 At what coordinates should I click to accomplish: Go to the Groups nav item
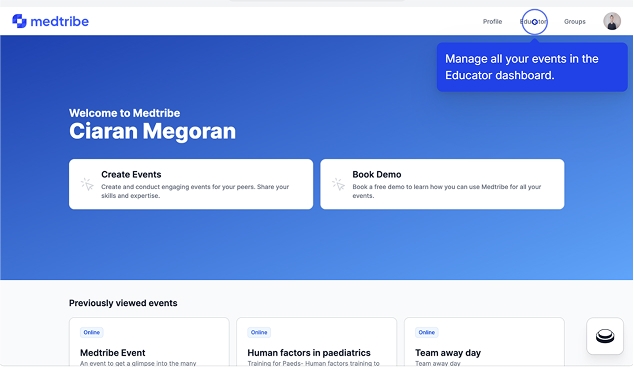575,21
